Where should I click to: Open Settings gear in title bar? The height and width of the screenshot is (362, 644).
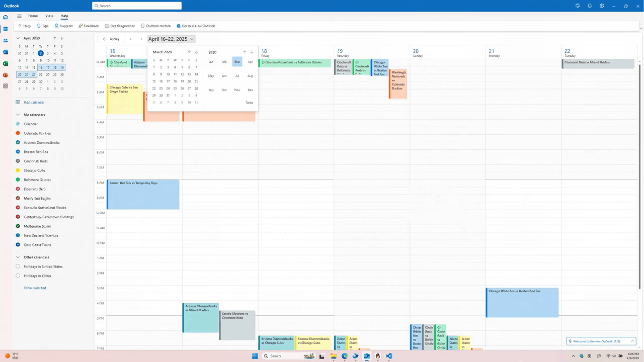tap(602, 6)
